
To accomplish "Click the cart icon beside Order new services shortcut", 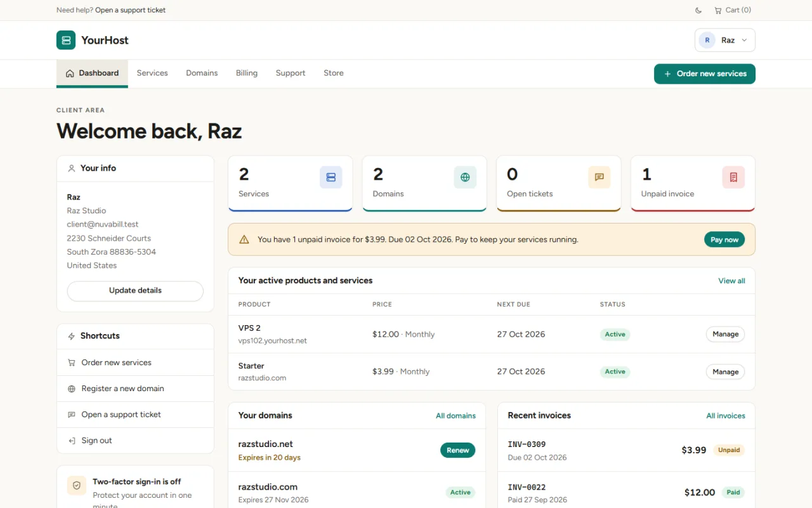I will click(x=72, y=363).
